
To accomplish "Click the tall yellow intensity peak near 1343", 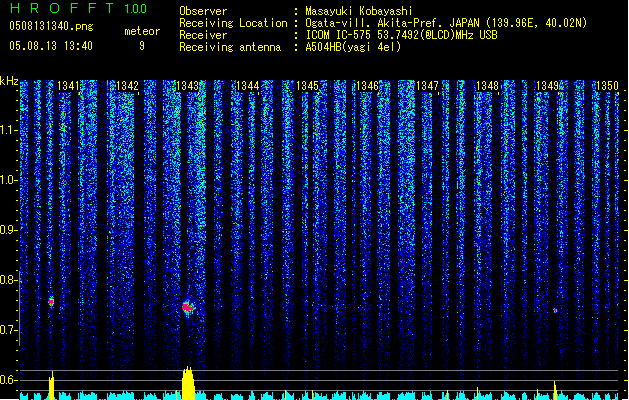I will [x=188, y=383].
